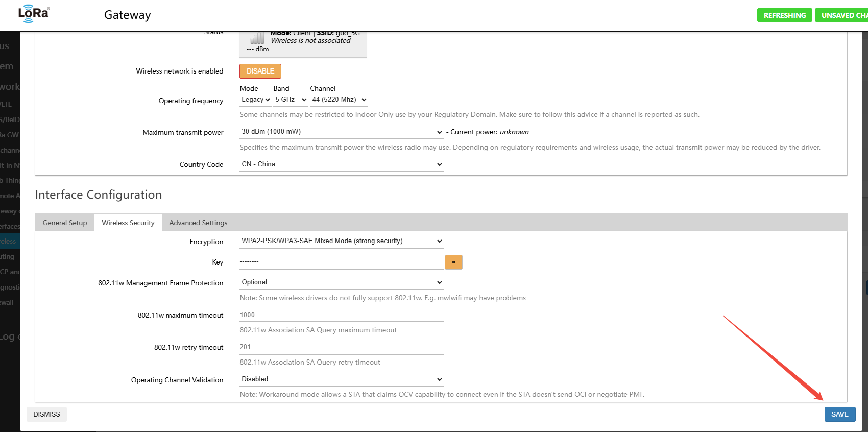Click the 802.11w retry timeout field
868x432 pixels.
[x=341, y=347]
